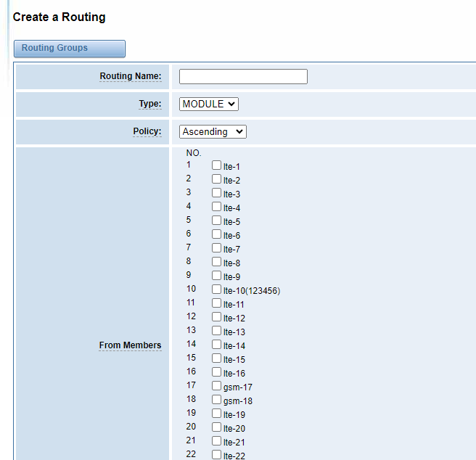
Task: Select the lte-22 checkbox
Action: click(216, 455)
